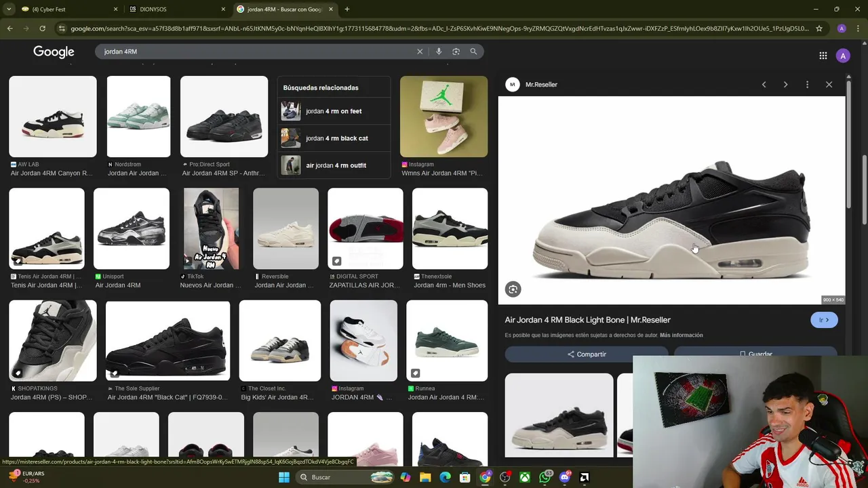Image resolution: width=868 pixels, height=488 pixels.
Task: Open Microsoft Edge from taskbar
Action: click(445, 477)
